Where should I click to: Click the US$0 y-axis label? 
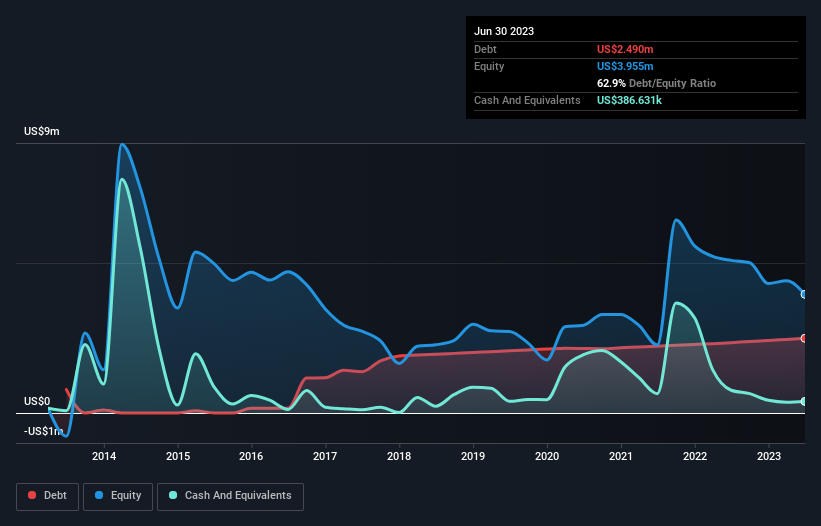pyautogui.click(x=37, y=401)
